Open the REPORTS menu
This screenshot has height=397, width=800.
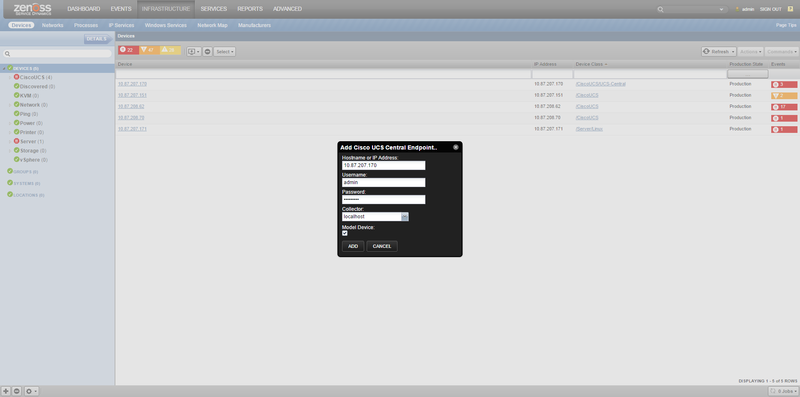coord(250,9)
